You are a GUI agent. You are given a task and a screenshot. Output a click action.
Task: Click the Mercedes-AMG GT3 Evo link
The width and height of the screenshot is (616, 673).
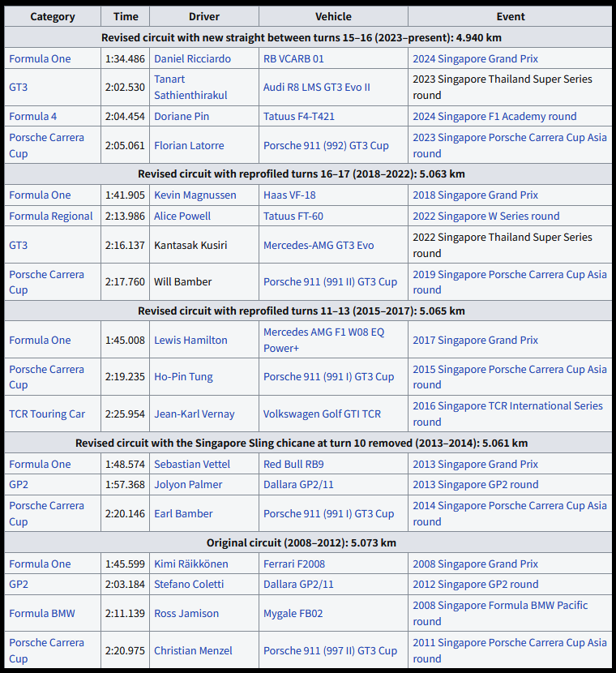click(319, 245)
